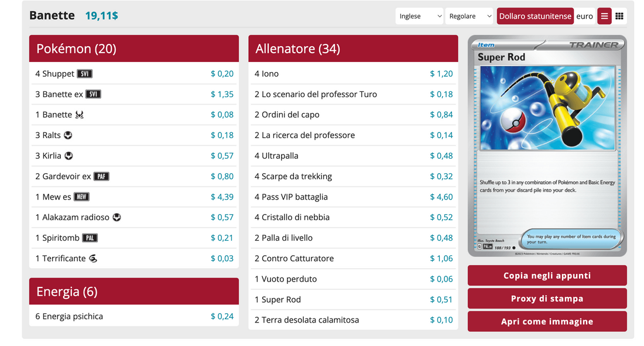Select the 6 Energia psichica row
This screenshot has width=644, height=346.
pyautogui.click(x=134, y=316)
